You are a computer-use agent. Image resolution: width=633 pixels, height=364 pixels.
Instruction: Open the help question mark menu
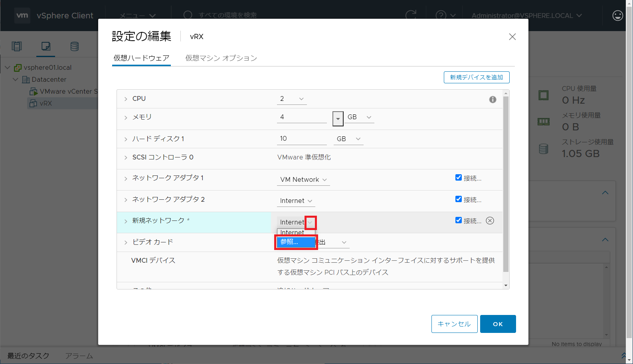click(x=445, y=16)
